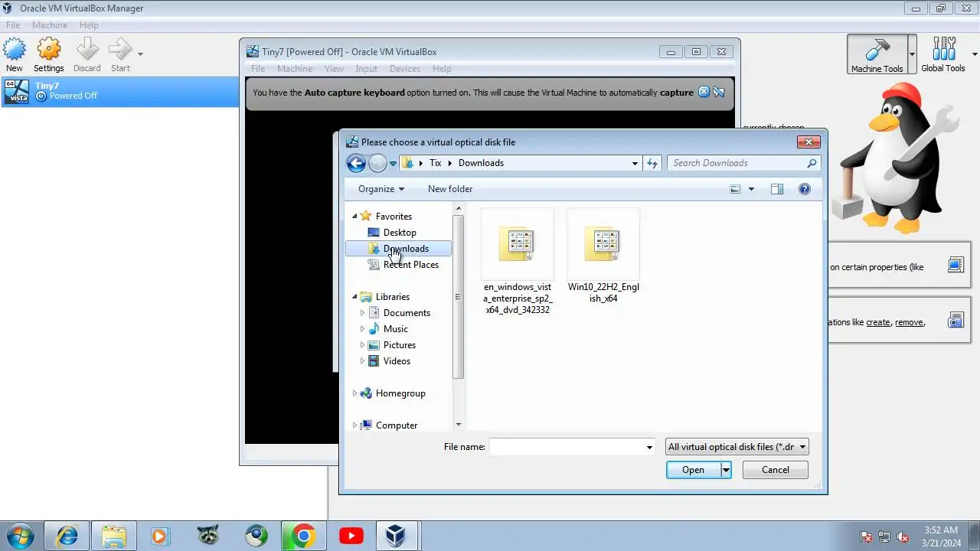Open Settings from the VirtualBox Manager toolbar
Viewport: 980px width, 551px height.
49,50
